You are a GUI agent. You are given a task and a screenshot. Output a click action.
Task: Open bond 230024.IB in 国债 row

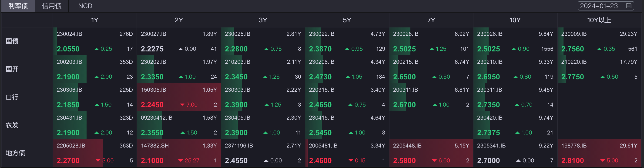(x=69, y=34)
